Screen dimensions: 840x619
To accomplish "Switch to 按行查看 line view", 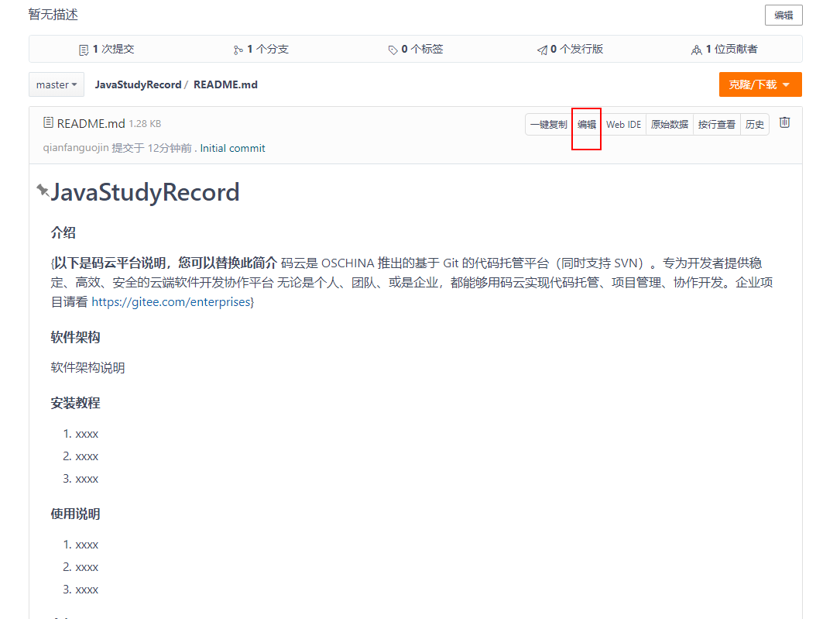I will (x=716, y=125).
